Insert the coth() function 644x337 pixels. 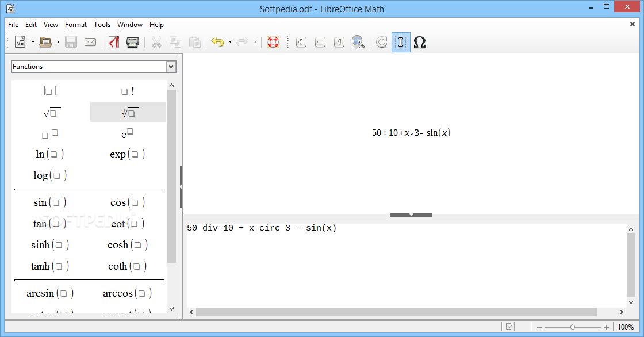click(x=127, y=266)
